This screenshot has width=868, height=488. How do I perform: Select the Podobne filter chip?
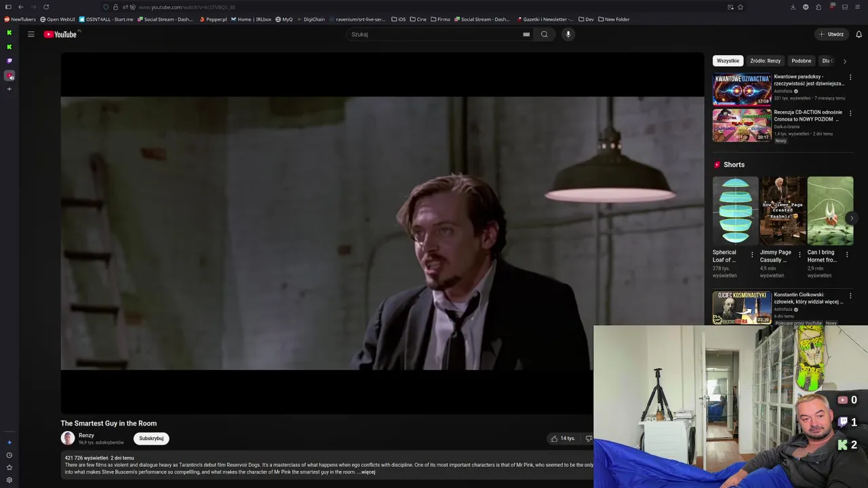pyautogui.click(x=802, y=61)
